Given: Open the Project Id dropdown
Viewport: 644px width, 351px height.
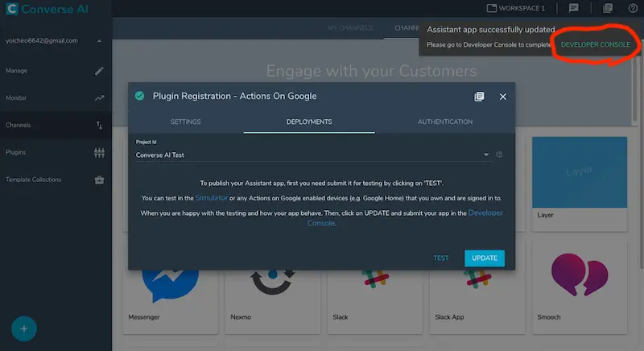Looking at the screenshot, I should tap(313, 155).
